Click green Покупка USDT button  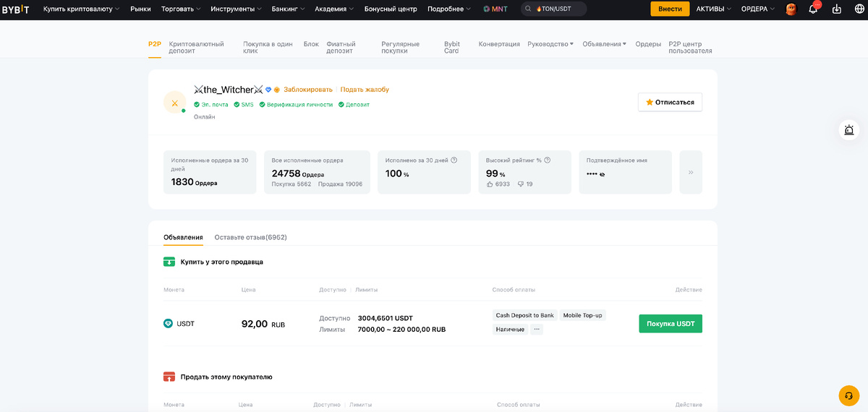pos(671,324)
